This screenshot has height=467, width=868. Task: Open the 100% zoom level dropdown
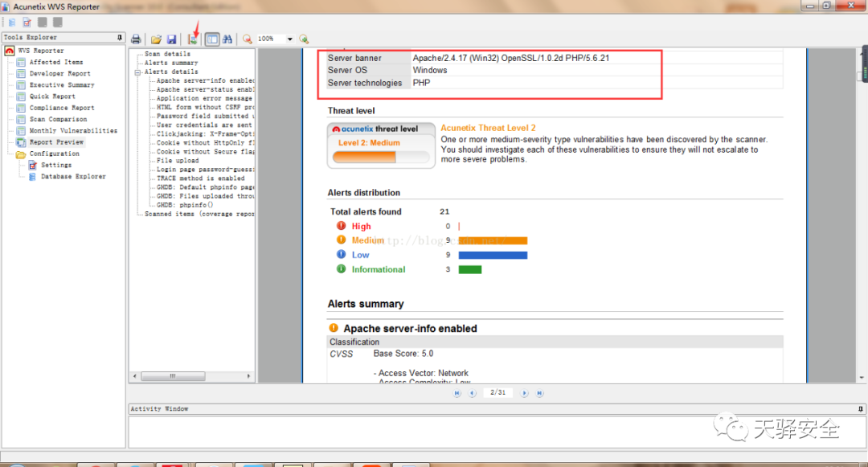click(x=289, y=39)
